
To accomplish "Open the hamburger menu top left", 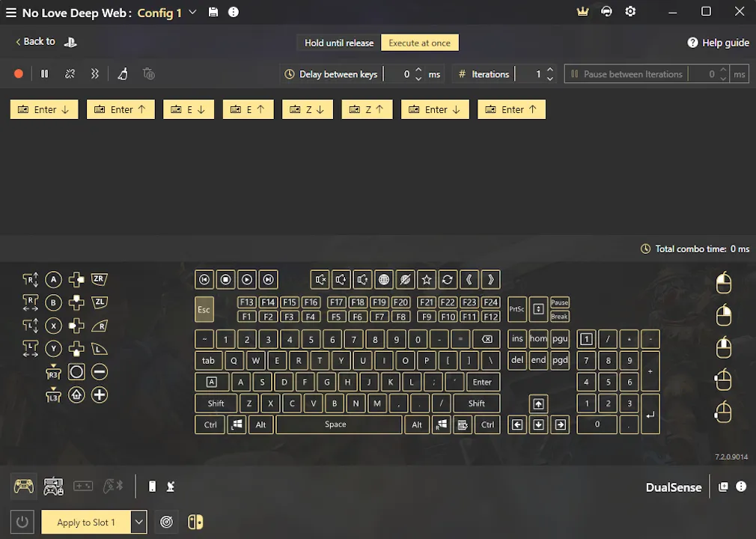I will pos(11,13).
